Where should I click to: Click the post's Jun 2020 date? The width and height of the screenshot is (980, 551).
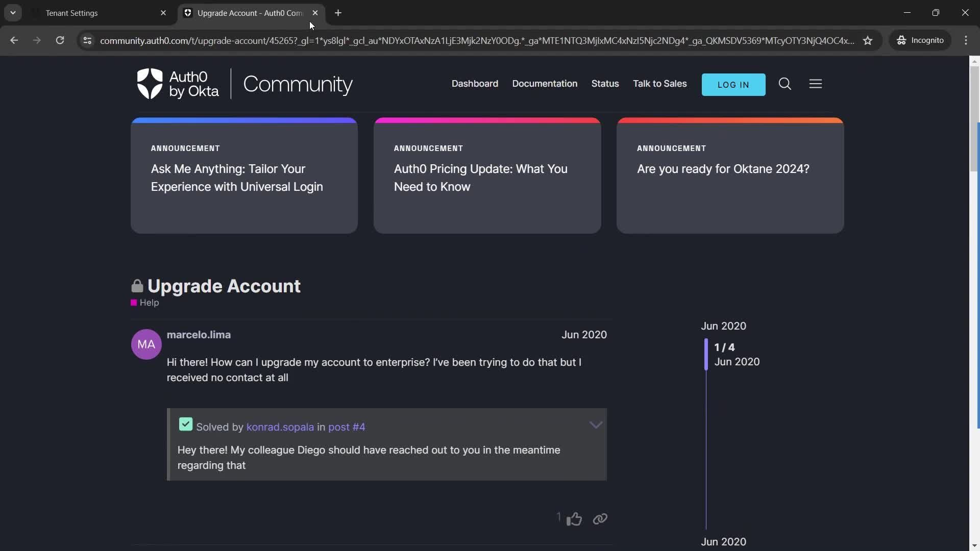pyautogui.click(x=584, y=335)
